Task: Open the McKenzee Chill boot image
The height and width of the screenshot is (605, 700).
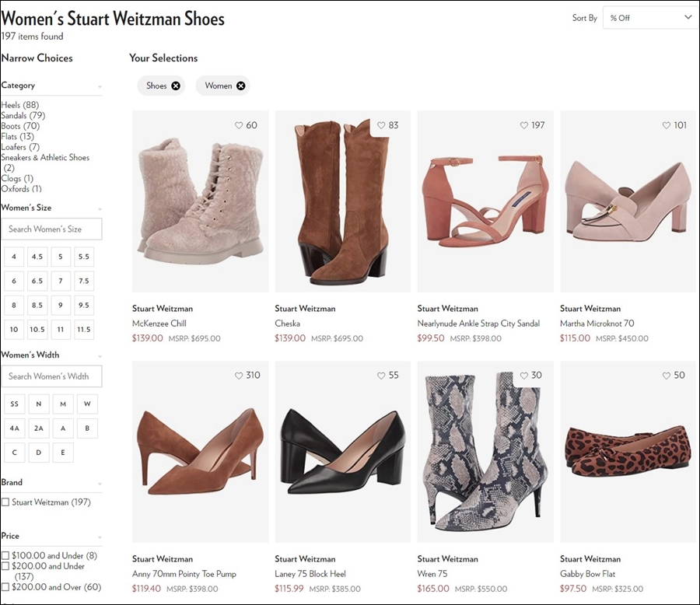Action: click(x=201, y=201)
